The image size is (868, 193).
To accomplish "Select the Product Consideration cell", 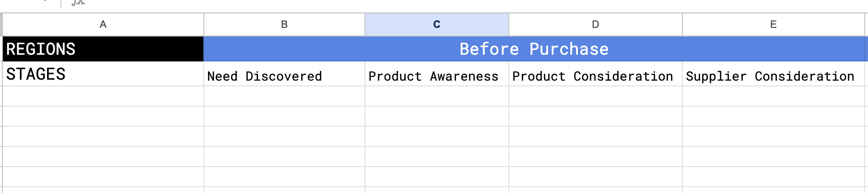I will click(x=595, y=75).
